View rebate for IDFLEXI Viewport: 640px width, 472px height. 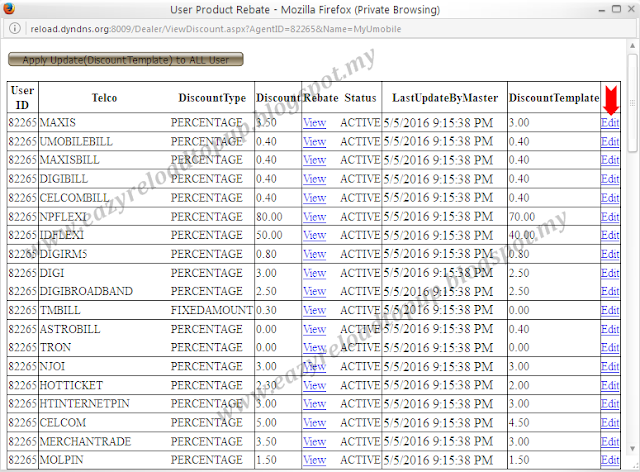[314, 235]
